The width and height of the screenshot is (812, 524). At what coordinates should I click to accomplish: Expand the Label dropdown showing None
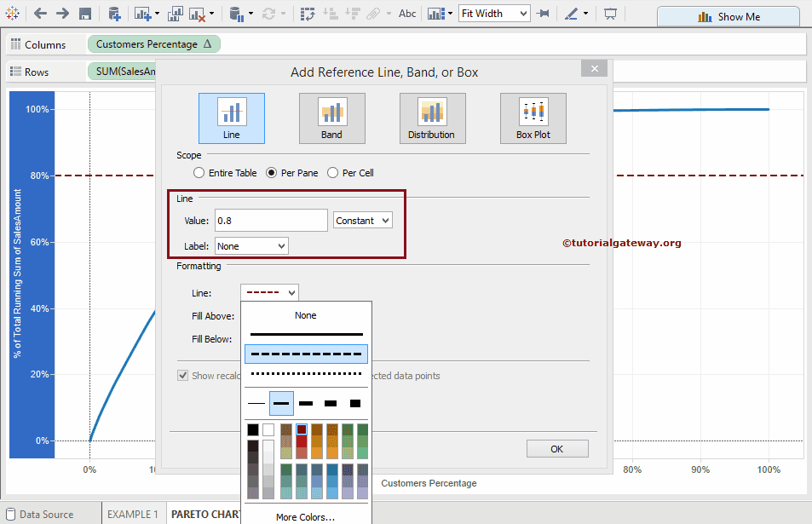(x=251, y=246)
